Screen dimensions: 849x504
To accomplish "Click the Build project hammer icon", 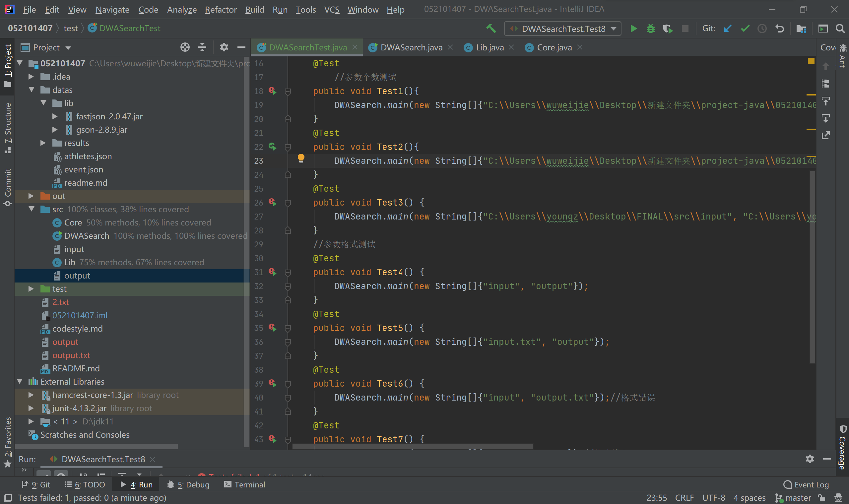I will point(491,29).
